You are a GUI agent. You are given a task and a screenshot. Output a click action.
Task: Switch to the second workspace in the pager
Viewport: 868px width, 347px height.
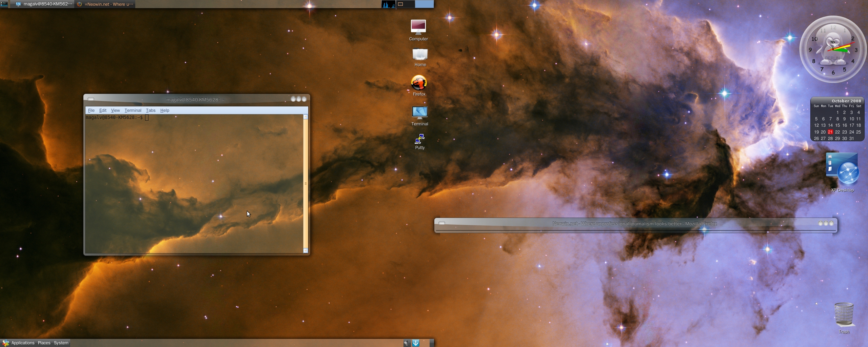[x=425, y=4]
